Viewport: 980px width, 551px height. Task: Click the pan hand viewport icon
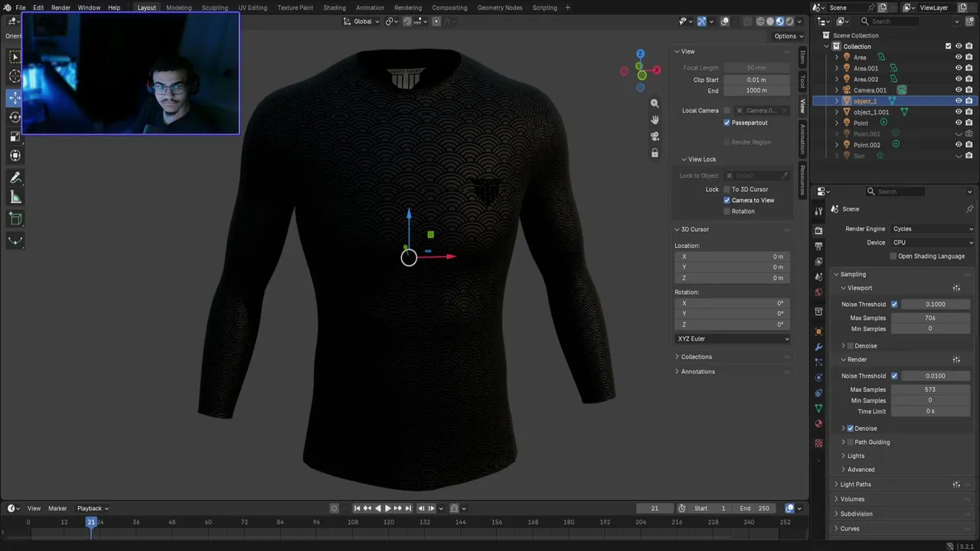click(x=655, y=120)
